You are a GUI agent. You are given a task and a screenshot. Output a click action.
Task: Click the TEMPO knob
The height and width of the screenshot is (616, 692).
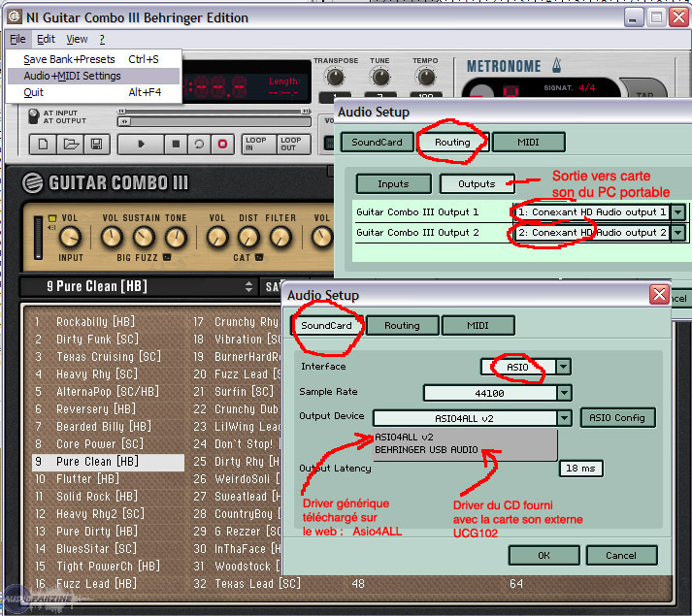[426, 77]
